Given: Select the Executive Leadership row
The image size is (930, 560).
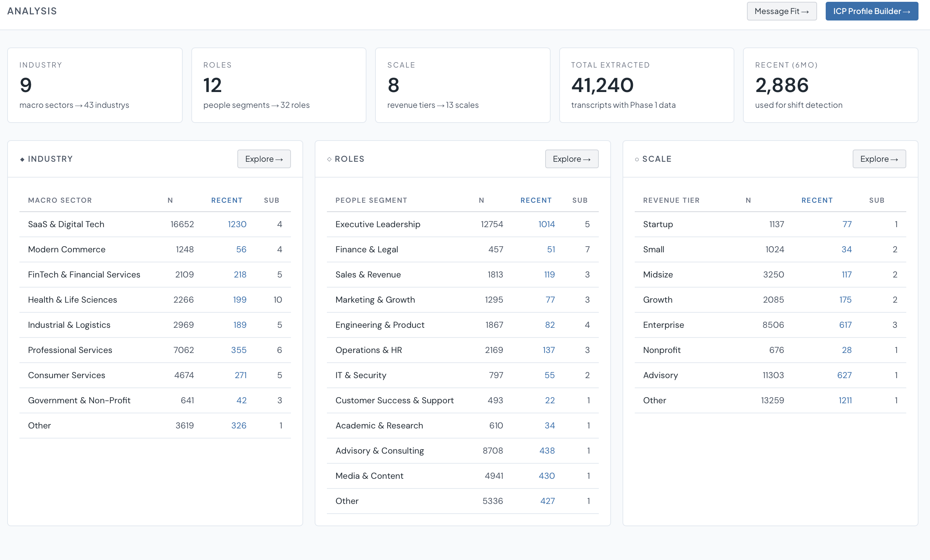Looking at the screenshot, I should (462, 224).
